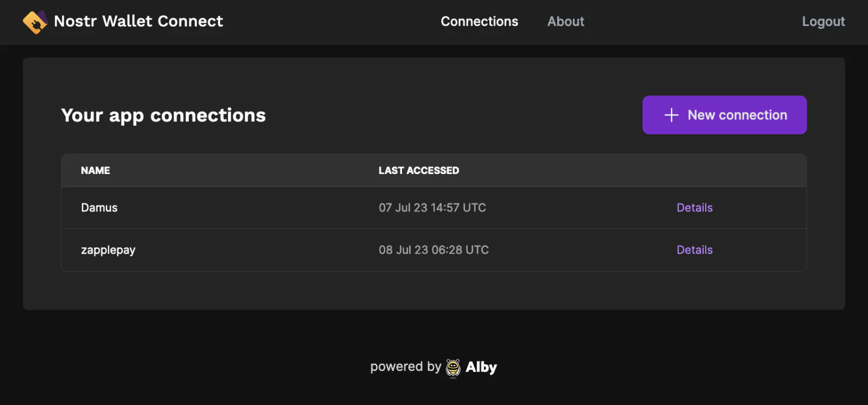Click the Alby bee icon in footer
The width and height of the screenshot is (868, 405).
pyautogui.click(x=453, y=368)
